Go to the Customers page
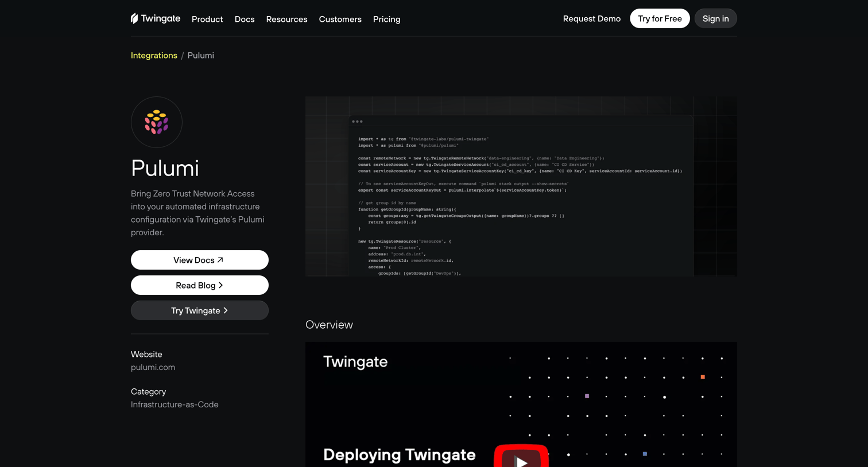 (x=340, y=19)
